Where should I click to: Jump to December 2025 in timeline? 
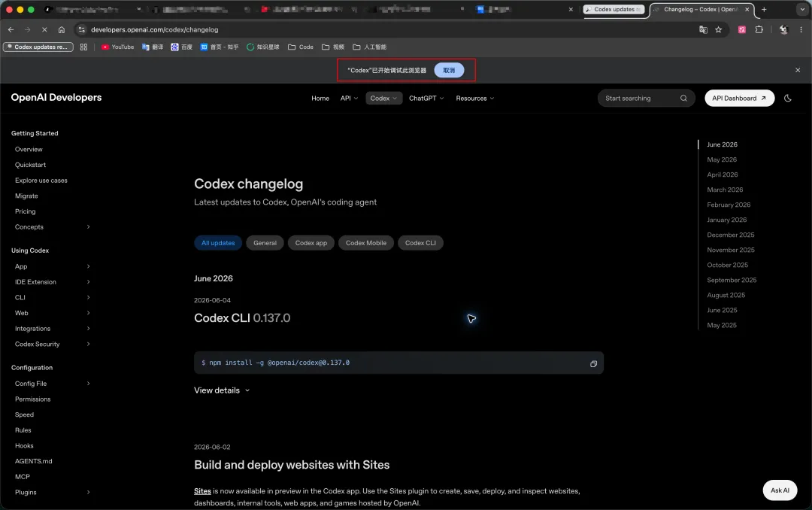pyautogui.click(x=730, y=235)
